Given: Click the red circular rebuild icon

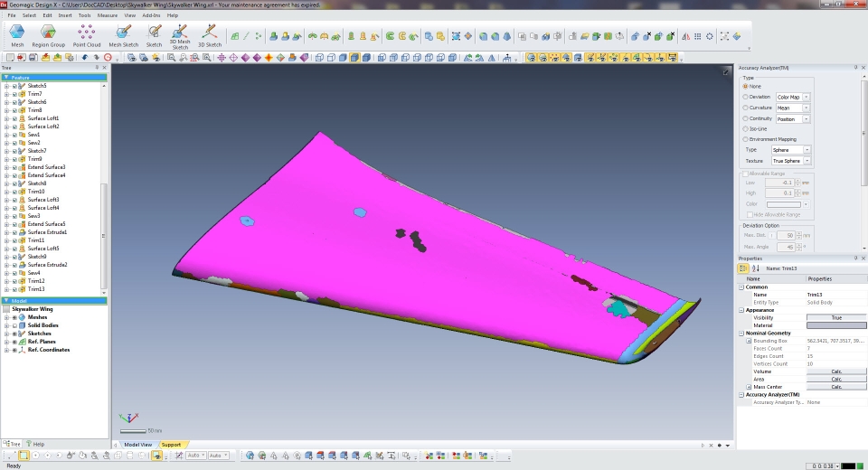Looking at the screenshot, I should tap(108, 58).
